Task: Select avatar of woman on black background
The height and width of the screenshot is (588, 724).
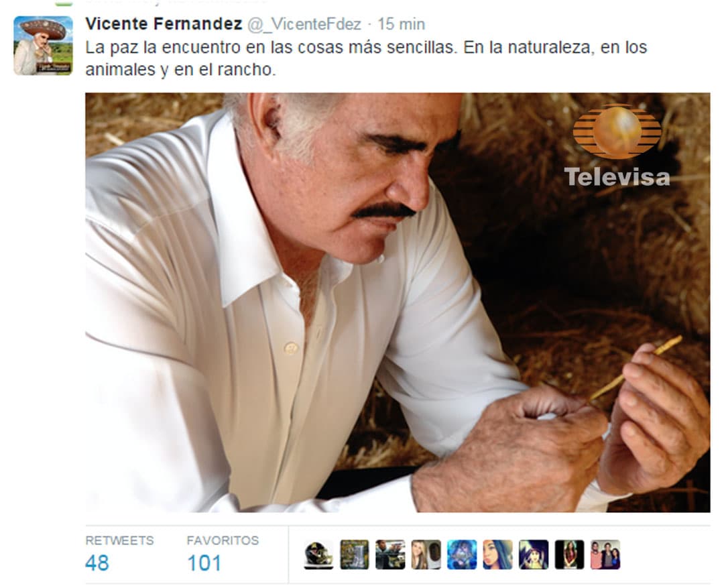Action: [569, 554]
